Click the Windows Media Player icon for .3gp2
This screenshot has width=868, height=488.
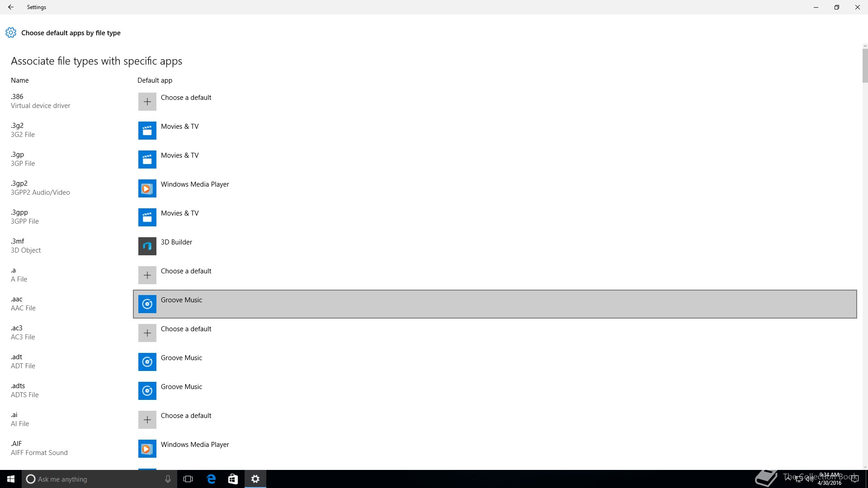[147, 188]
